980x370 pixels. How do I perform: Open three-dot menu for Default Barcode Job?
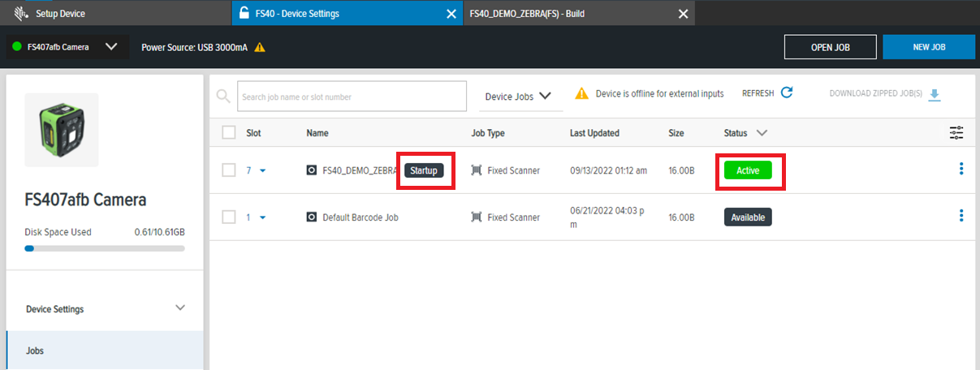[x=961, y=216]
